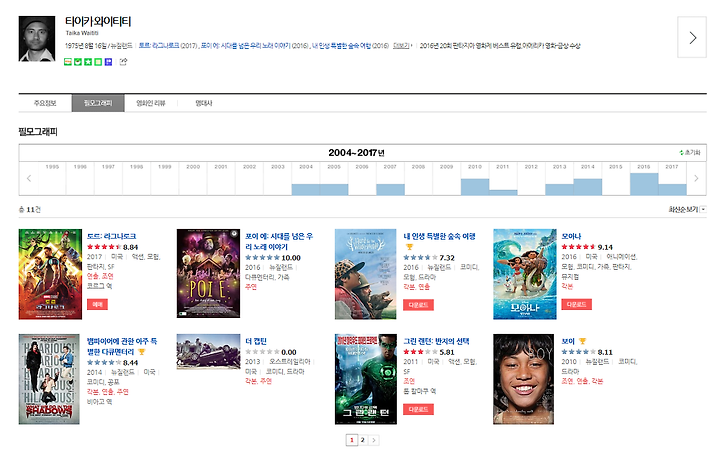Open the Hunt for the Wilderpeople poster
This screenshot has height=459, width=720.
coord(366,274)
